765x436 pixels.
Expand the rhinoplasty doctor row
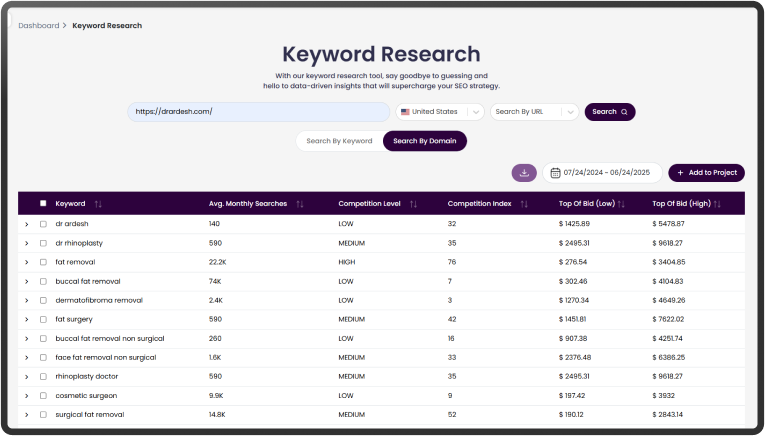click(x=26, y=377)
